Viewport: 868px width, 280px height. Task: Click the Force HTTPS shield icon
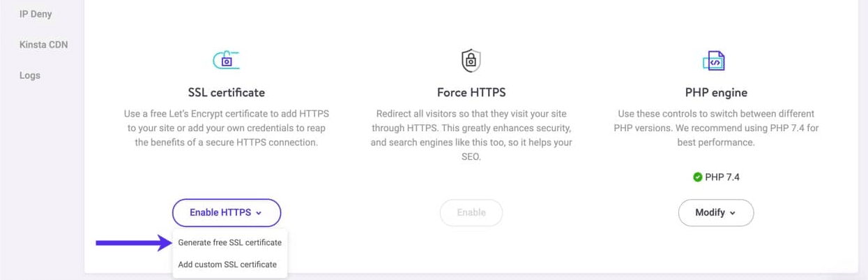point(471,61)
